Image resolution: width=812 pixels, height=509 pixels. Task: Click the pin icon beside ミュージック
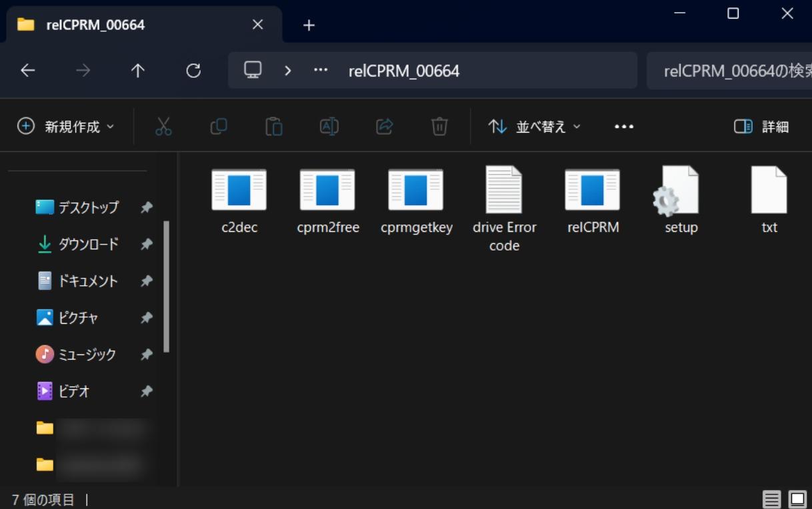click(x=147, y=354)
